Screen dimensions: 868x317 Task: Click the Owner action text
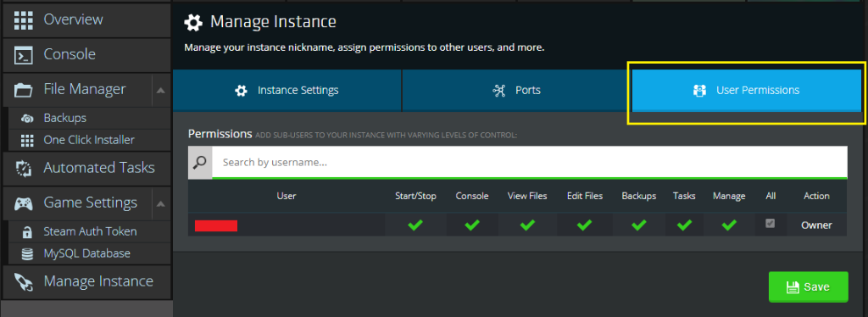[816, 225]
